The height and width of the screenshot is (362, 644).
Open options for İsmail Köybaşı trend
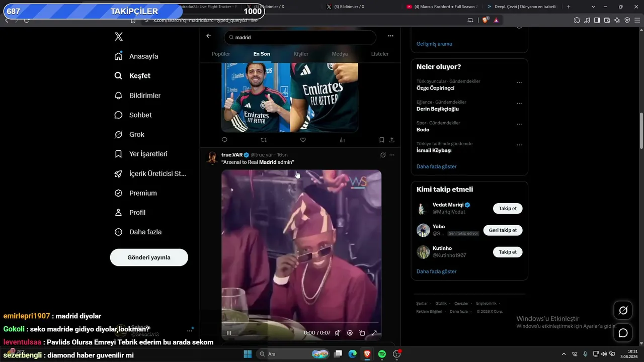519,145
